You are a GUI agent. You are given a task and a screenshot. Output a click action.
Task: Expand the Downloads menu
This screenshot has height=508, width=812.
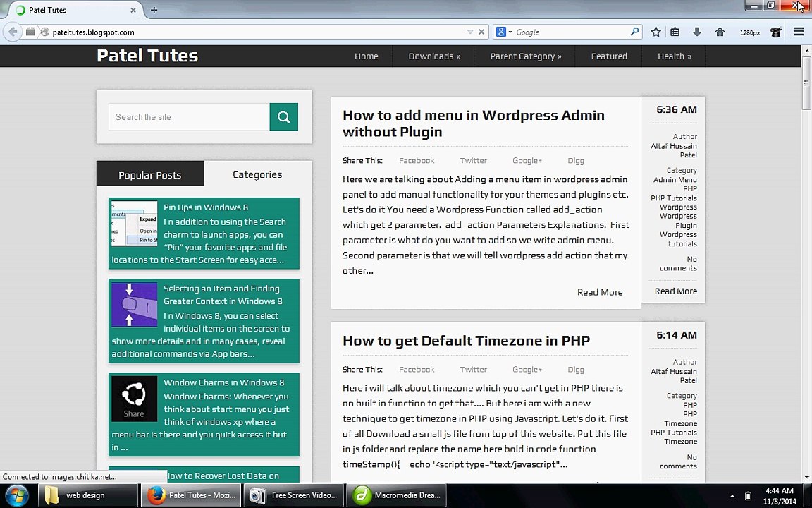[434, 56]
